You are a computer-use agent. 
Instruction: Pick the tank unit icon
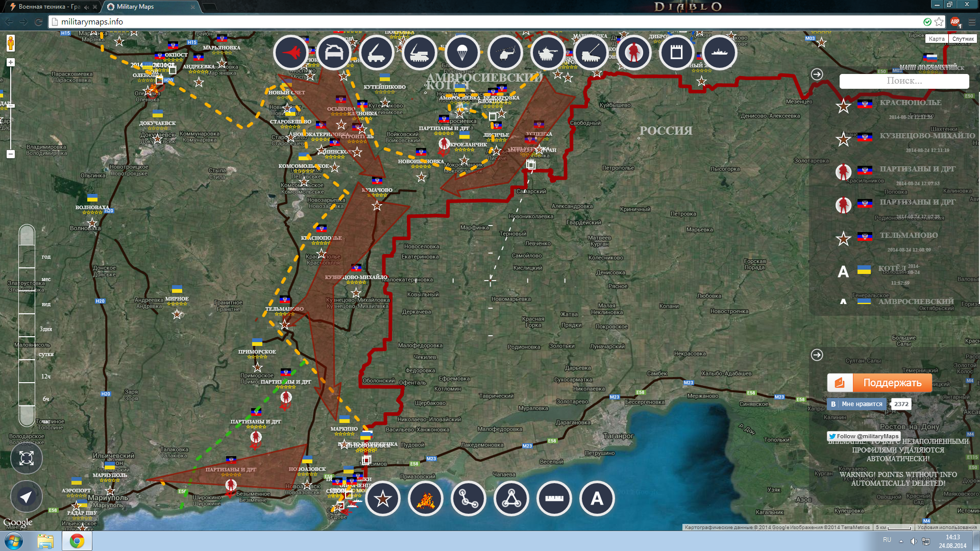coord(548,53)
